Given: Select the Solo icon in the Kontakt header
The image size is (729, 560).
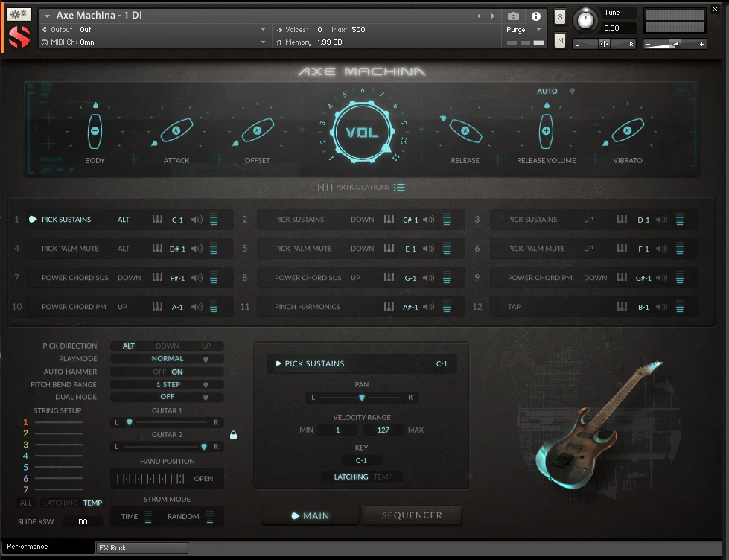Looking at the screenshot, I should pos(558,15).
